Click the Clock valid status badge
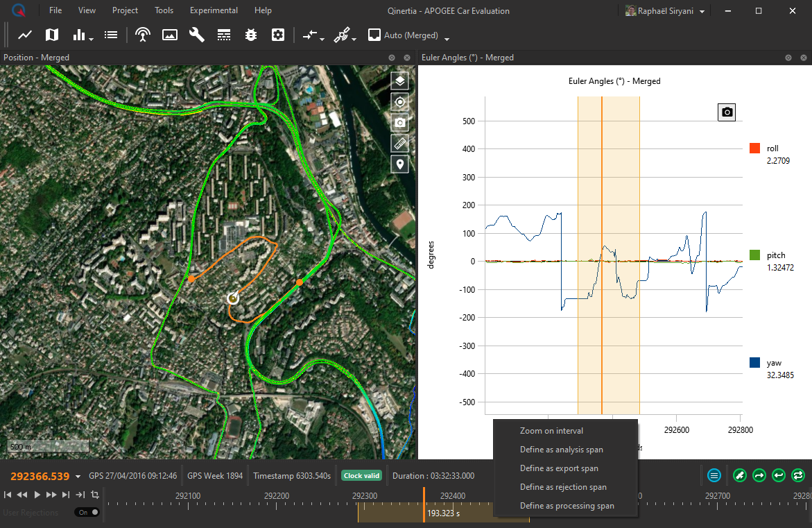The image size is (812, 528). pyautogui.click(x=361, y=476)
